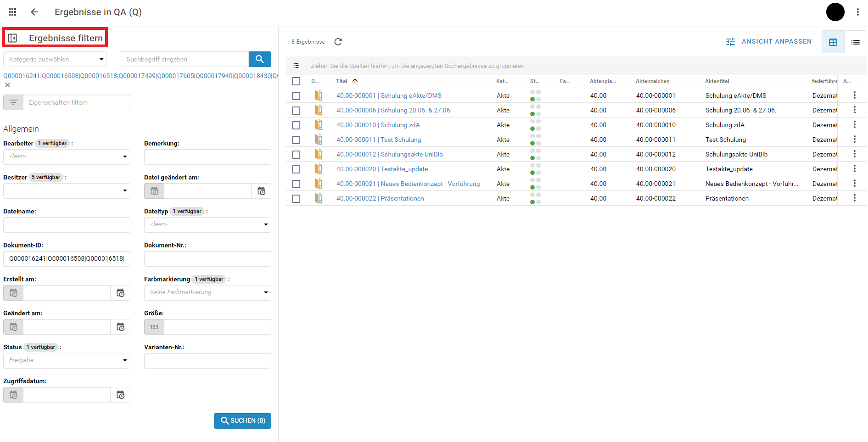Screen dimensions: 868x442
Task: Open the Farbmarkierung dropdown
Action: coord(207,292)
